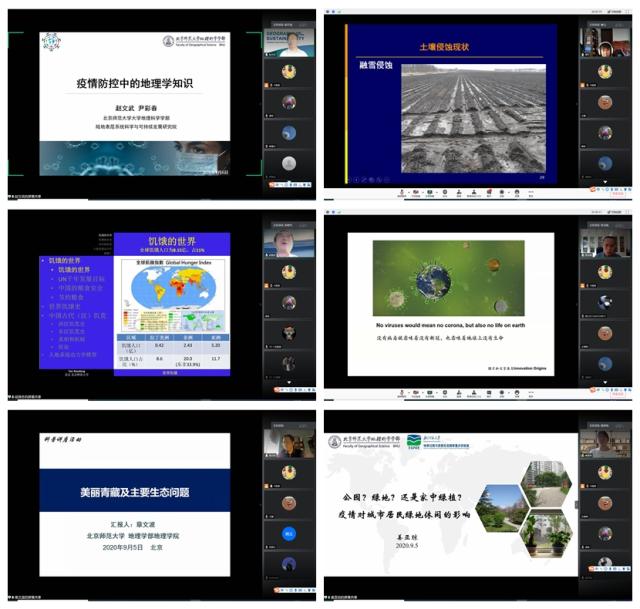Click yellow avatar participant in top-left meeting
This screenshot has height=609, width=640.
(288, 71)
